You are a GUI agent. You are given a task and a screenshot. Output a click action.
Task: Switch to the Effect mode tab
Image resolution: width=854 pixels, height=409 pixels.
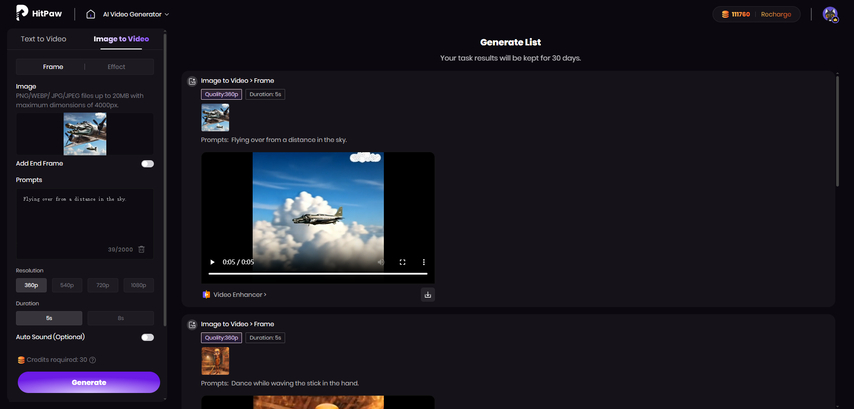click(x=117, y=66)
